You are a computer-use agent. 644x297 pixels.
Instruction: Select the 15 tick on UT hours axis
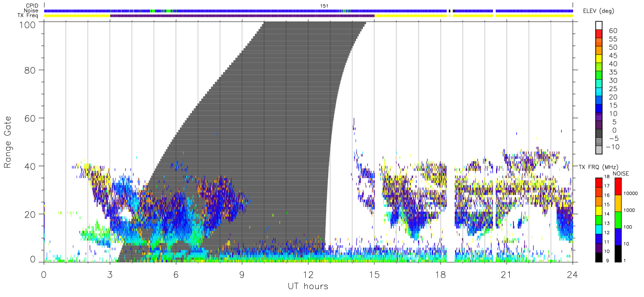click(x=374, y=273)
